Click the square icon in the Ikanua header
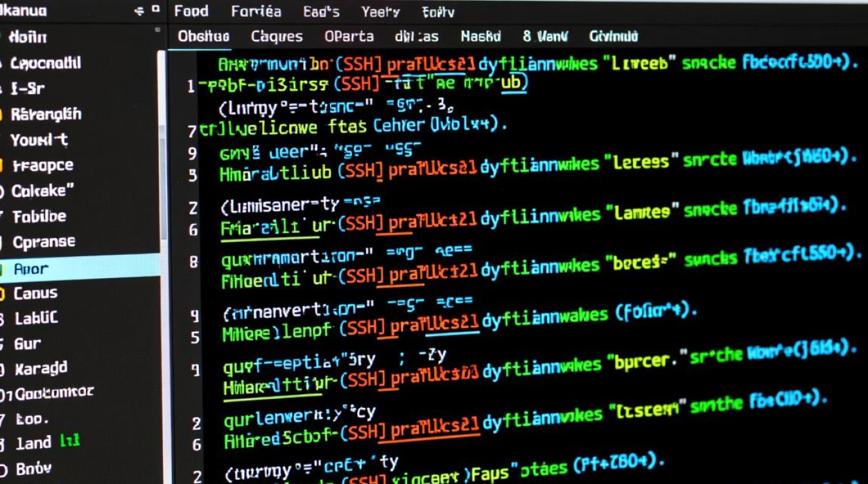Viewport: 868px width, 484px height. [155, 10]
